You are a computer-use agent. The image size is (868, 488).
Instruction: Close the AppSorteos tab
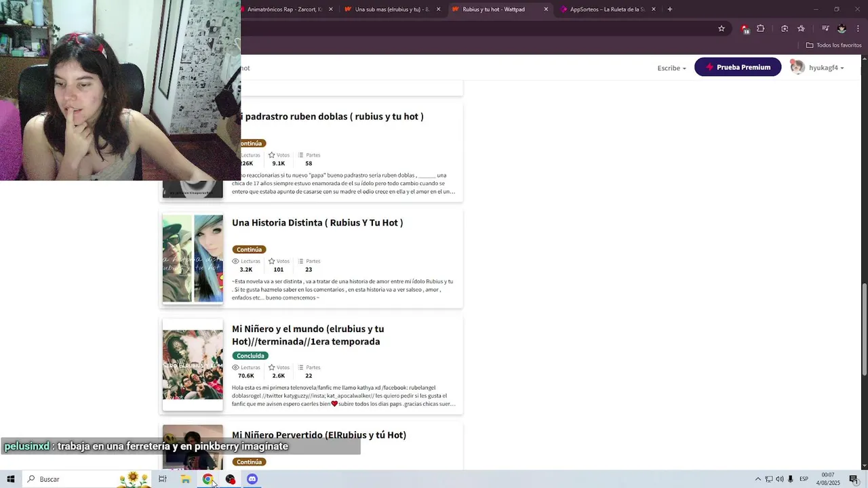654,9
